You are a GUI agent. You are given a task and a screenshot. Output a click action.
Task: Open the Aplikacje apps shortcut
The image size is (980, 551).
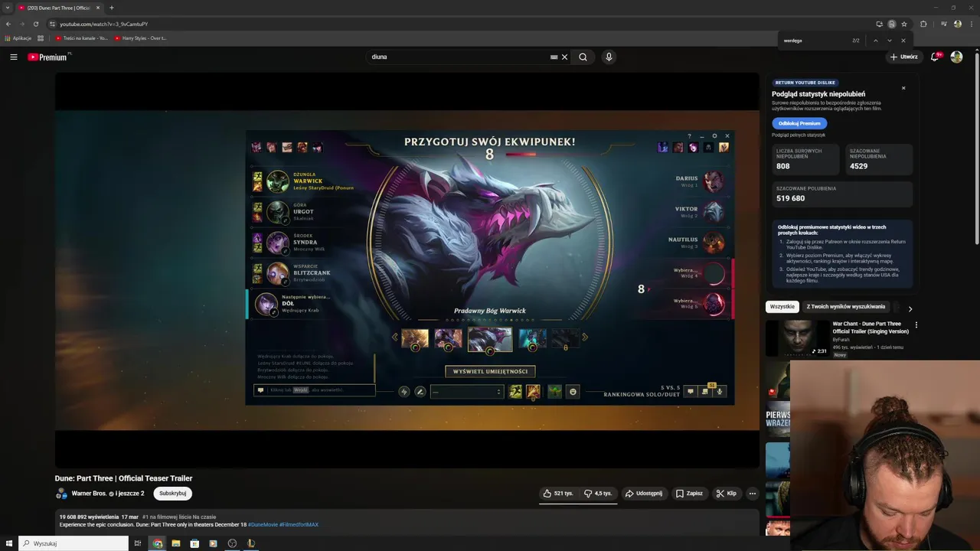pyautogui.click(x=18, y=38)
